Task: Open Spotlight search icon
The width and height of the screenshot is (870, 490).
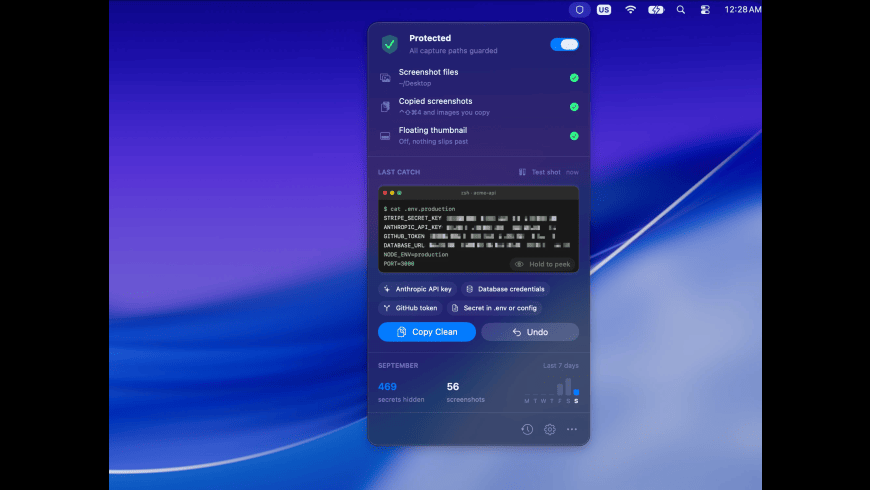Action: click(681, 9)
